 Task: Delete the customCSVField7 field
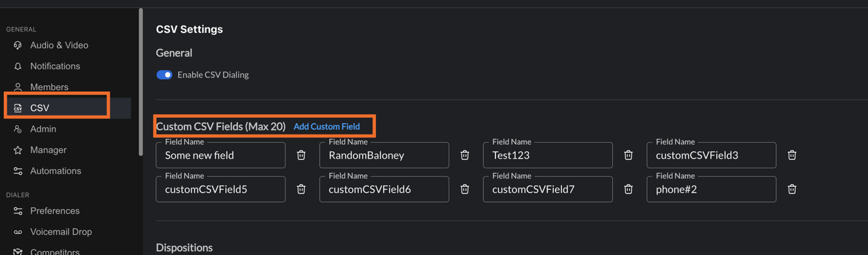pos(629,189)
